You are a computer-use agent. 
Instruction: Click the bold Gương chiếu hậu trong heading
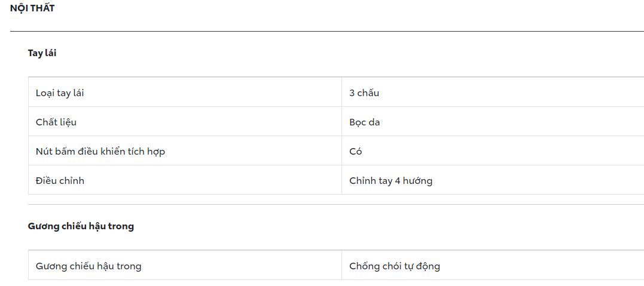coord(81,226)
